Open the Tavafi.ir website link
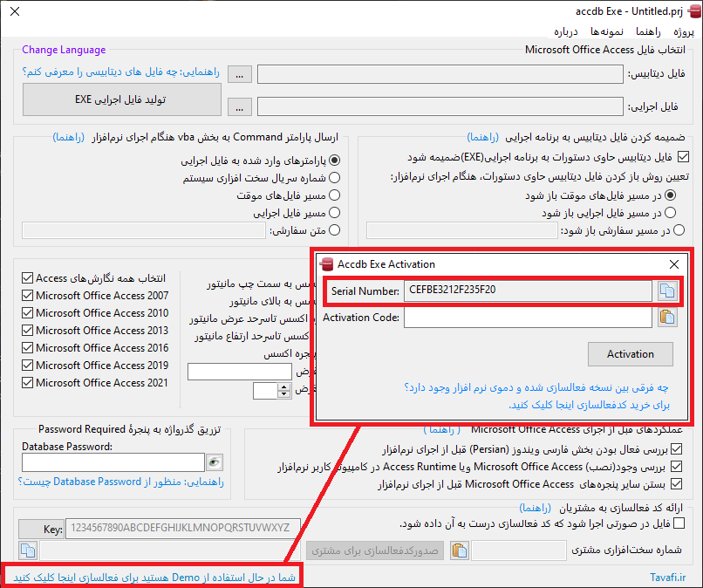This screenshot has height=588, width=703. 668,578
